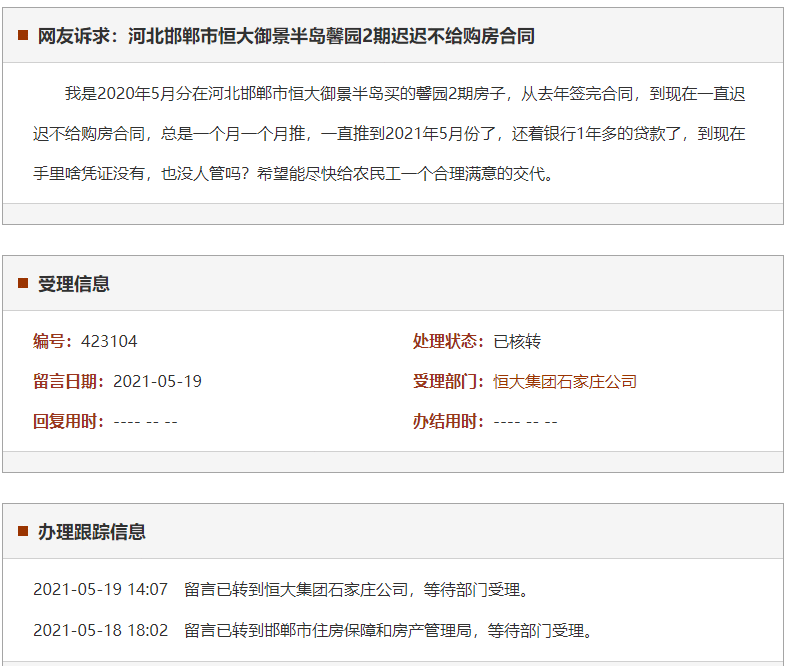This screenshot has height=666, width=787.
Task: Click the case number 423104
Action: [109, 341]
